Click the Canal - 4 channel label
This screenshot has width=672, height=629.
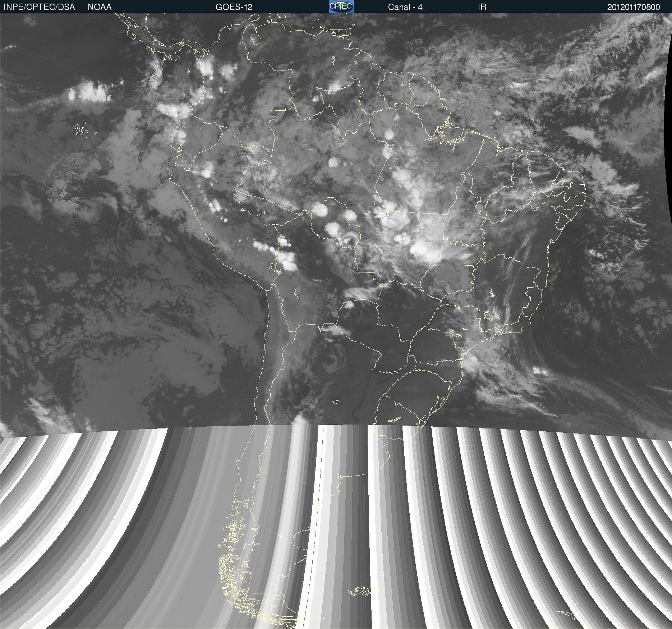(x=405, y=7)
